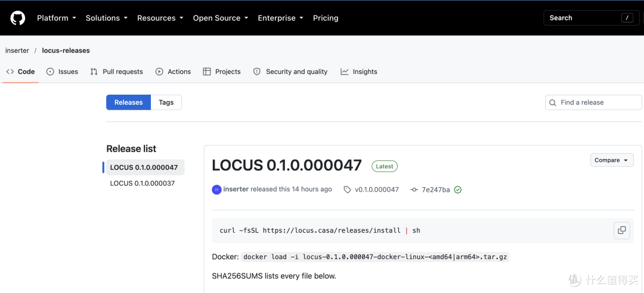Switch to the Actions tab

coord(173,71)
